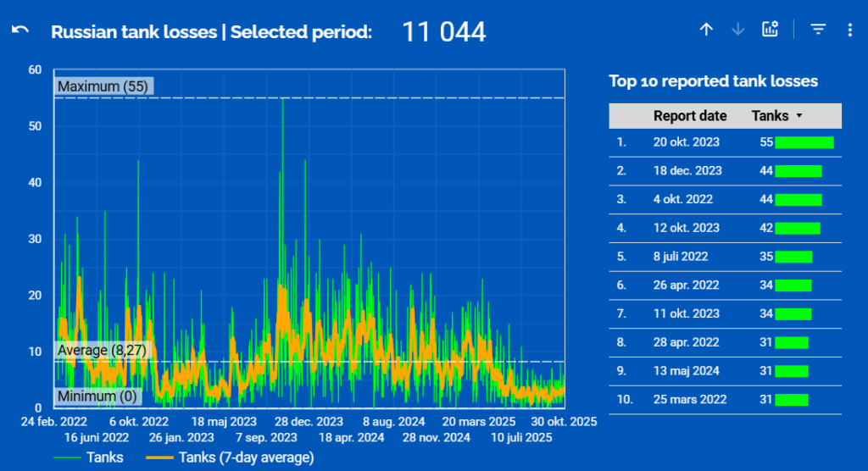The width and height of the screenshot is (868, 471).
Task: Toggle the Tanks (7-day average) legend entry
Action: [x=233, y=457]
